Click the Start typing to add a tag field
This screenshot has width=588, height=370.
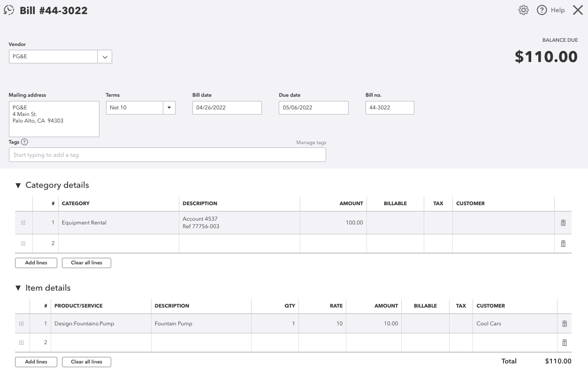pyautogui.click(x=167, y=154)
